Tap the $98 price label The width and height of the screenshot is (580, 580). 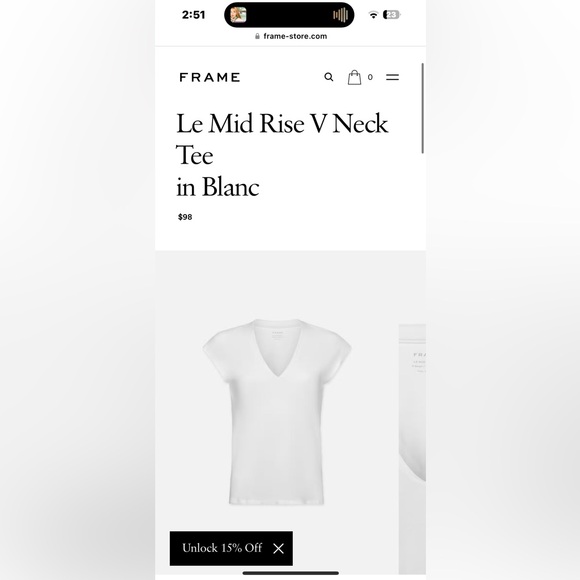185,217
